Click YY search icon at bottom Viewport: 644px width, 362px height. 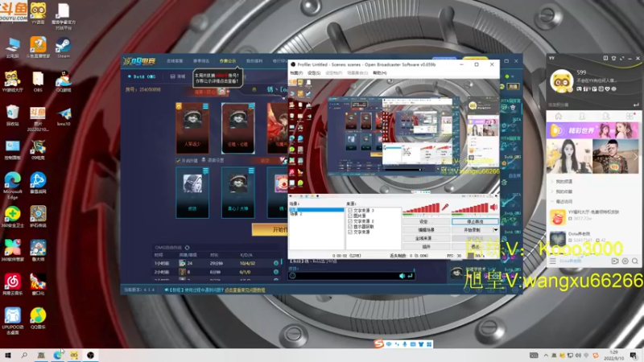coord(635,261)
